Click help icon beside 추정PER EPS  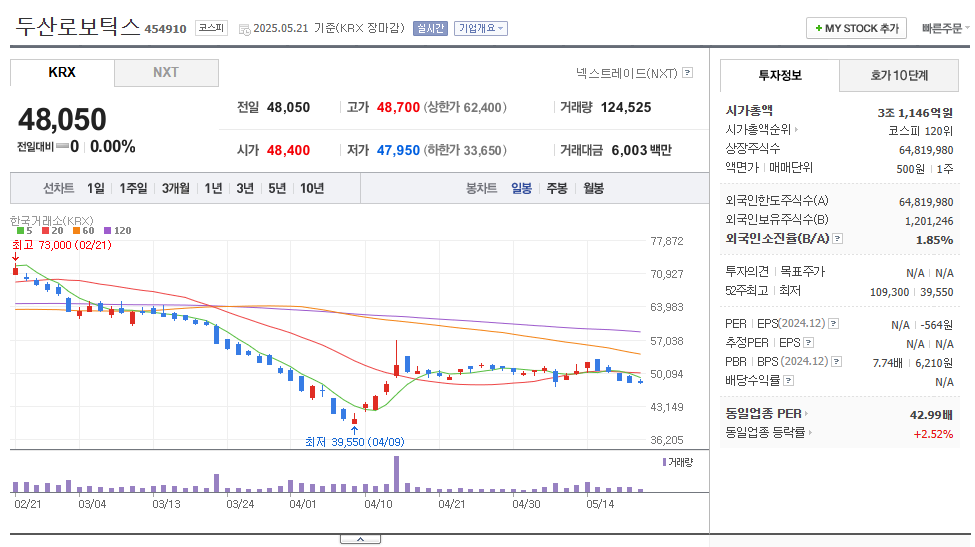coord(809,342)
